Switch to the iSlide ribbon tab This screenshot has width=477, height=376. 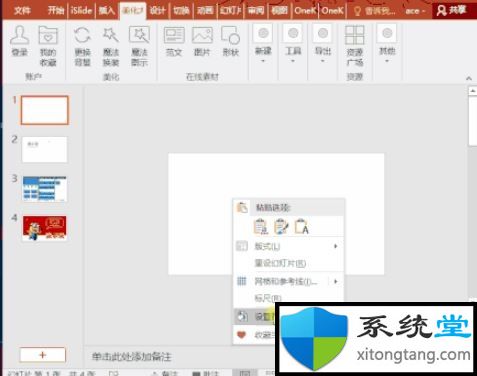click(x=81, y=11)
